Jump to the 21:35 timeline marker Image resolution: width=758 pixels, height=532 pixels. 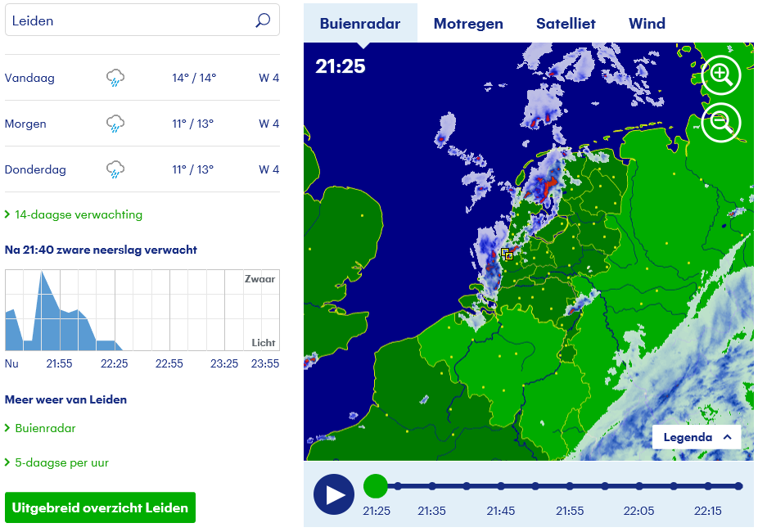click(x=431, y=486)
